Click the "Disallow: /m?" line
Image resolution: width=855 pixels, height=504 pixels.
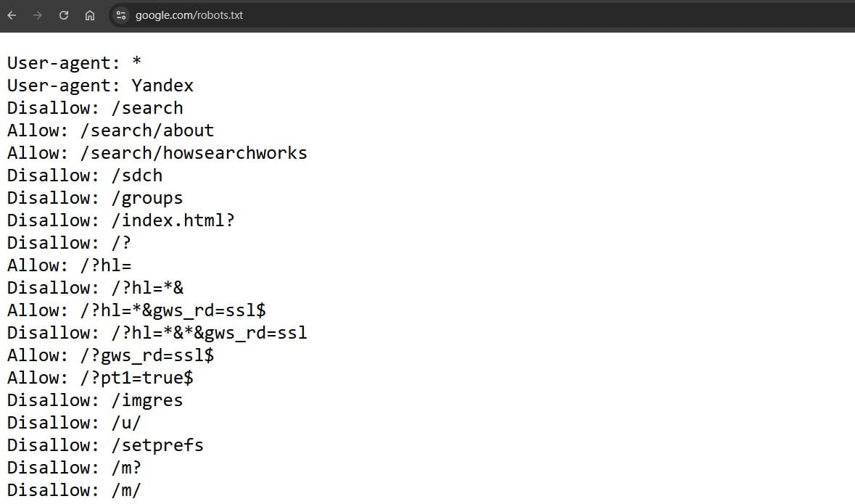tap(75, 468)
